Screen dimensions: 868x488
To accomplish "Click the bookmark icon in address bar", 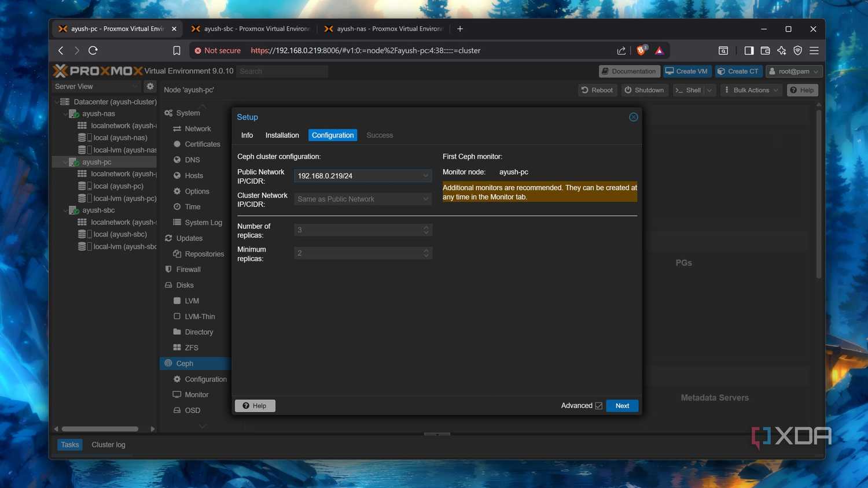I will pyautogui.click(x=176, y=50).
